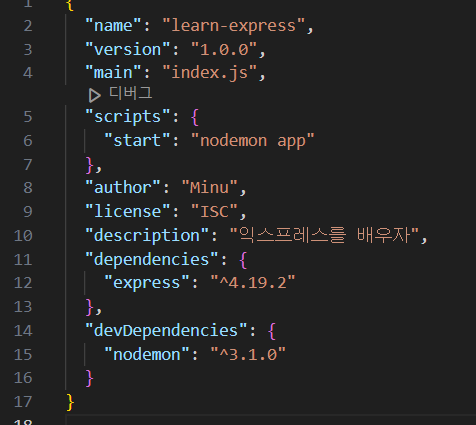
Task: Click line number 10 in the gutter
Action: (23, 236)
